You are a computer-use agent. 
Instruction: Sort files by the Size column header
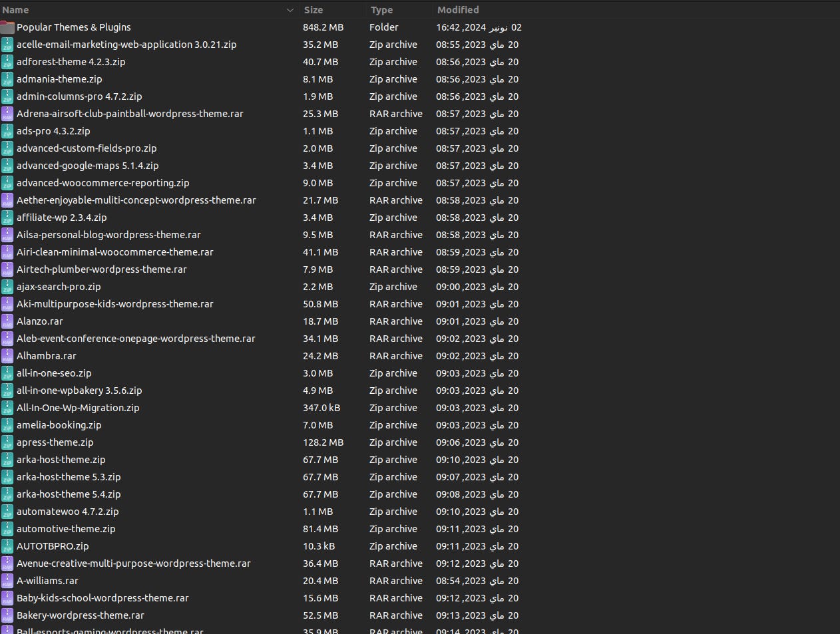coord(333,10)
